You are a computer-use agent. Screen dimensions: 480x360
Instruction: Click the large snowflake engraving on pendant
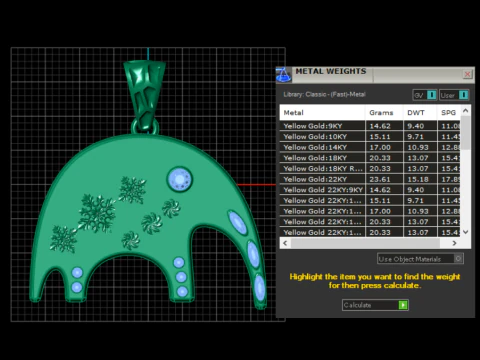[97, 213]
